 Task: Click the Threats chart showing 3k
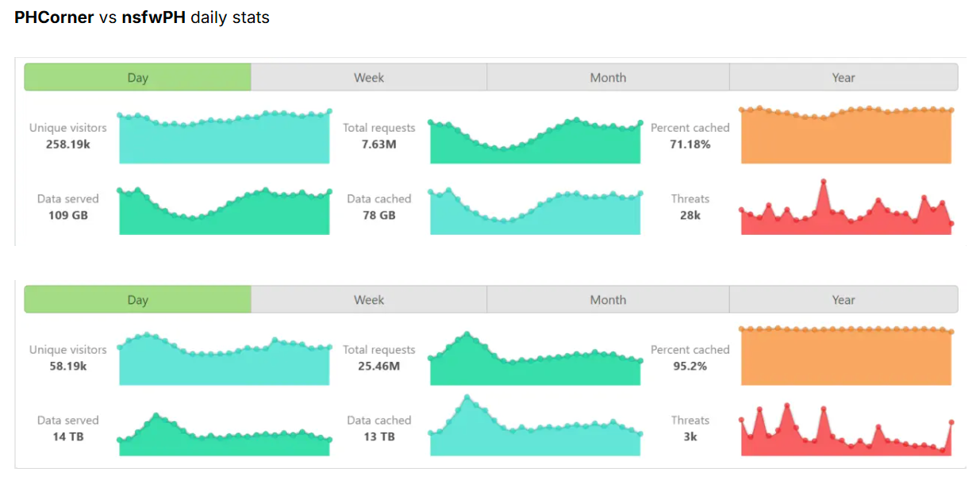click(847, 429)
